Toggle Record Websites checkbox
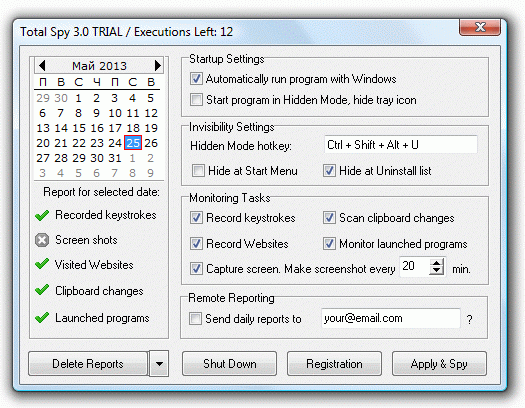This screenshot has height=408, width=525. pyautogui.click(x=196, y=244)
